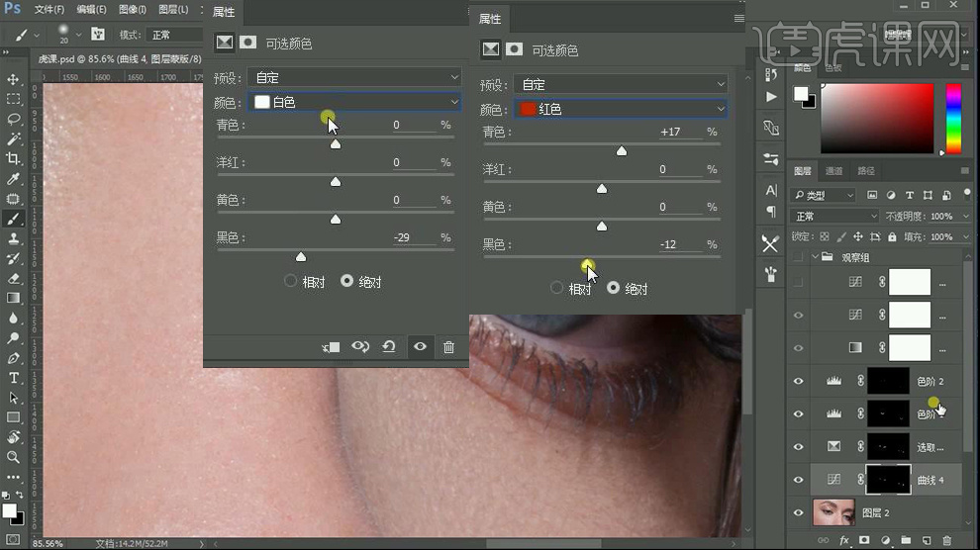The width and height of the screenshot is (980, 550).
Task: Select the Magic Wand tool
Action: click(13, 138)
